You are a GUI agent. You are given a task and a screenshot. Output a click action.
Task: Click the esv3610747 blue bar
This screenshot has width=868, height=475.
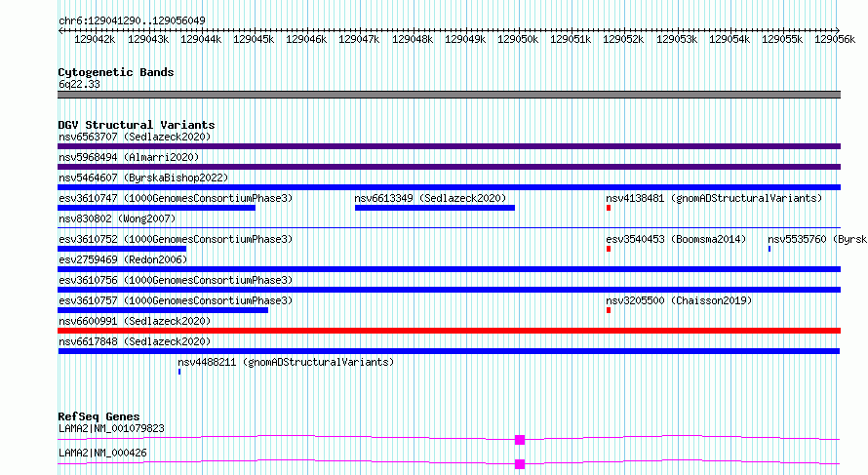click(x=157, y=208)
